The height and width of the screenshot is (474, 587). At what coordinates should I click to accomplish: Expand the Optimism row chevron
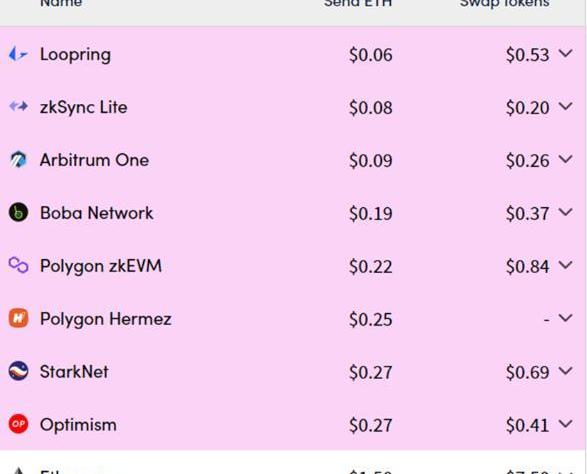[x=565, y=424]
